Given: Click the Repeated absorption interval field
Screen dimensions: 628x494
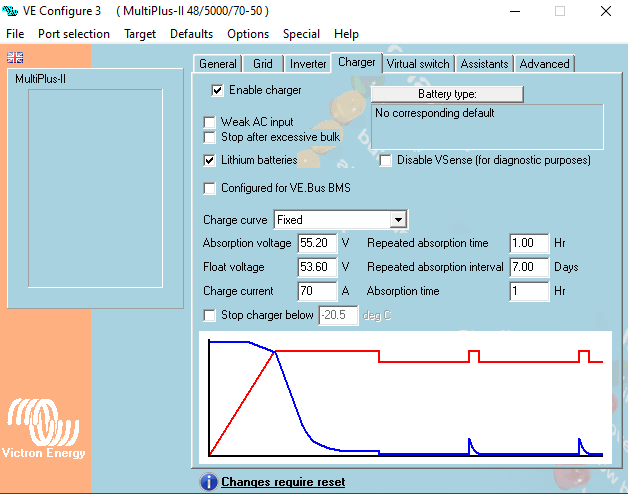Looking at the screenshot, I should pos(529,267).
